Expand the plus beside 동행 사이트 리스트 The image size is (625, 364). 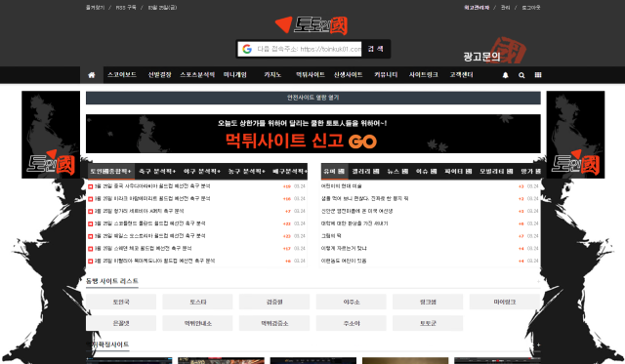tap(538, 281)
